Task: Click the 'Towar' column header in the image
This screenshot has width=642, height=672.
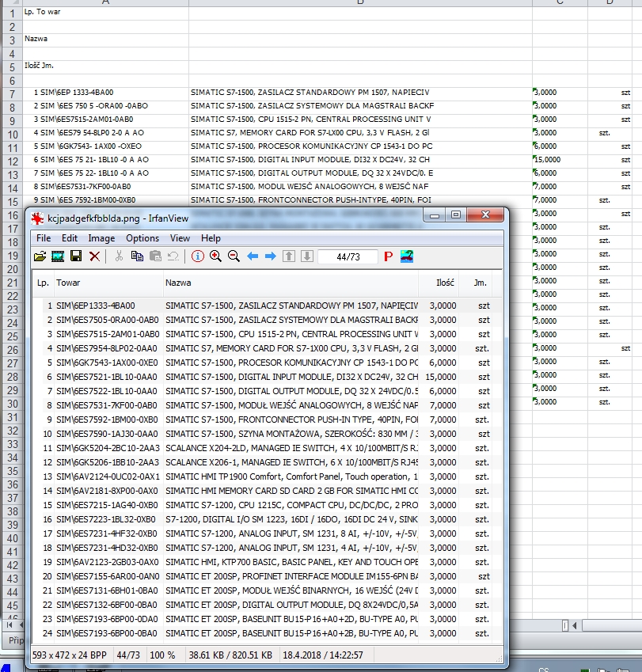Action: tap(108, 283)
